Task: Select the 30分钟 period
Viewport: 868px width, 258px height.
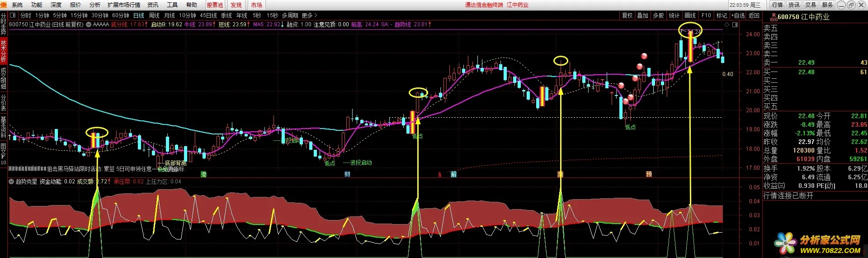Action: 100,15
